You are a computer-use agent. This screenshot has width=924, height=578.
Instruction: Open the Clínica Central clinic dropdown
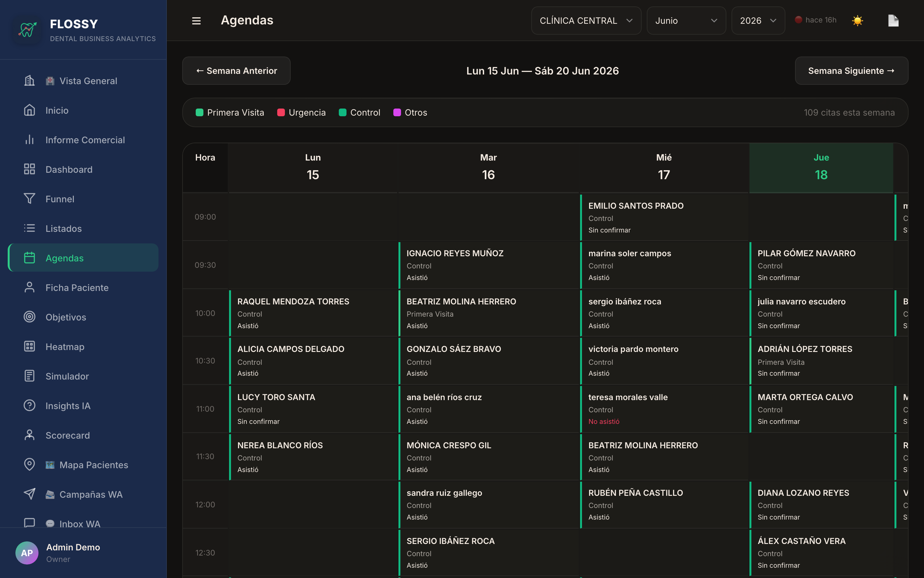[x=586, y=21]
